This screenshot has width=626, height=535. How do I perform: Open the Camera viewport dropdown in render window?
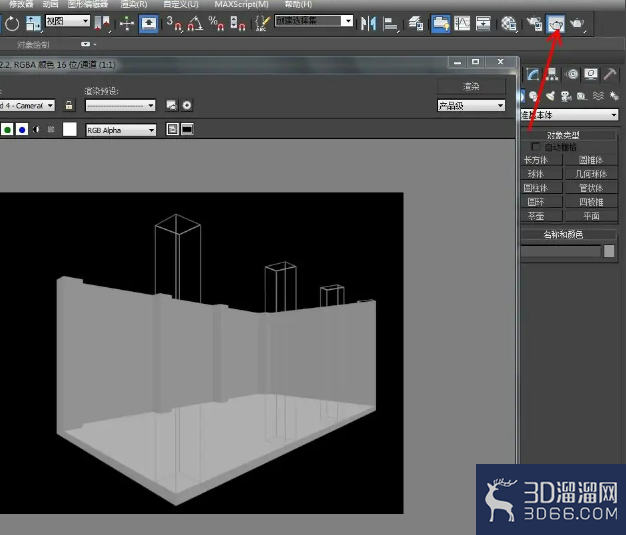(x=27, y=106)
